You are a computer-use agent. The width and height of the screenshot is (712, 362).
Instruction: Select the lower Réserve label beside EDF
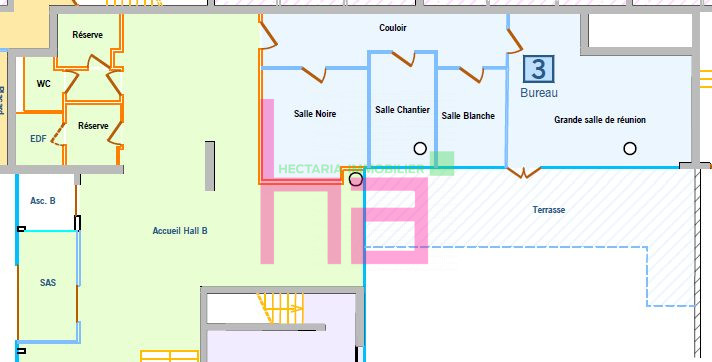tap(93, 126)
